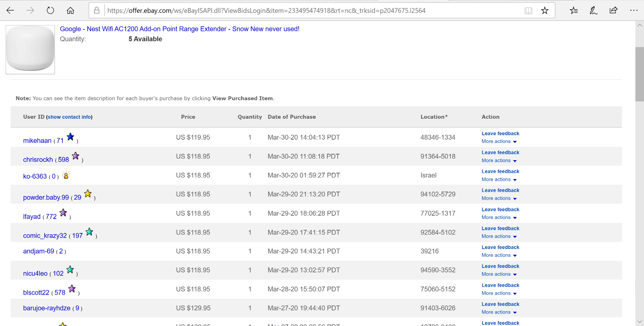This screenshot has height=326, width=644.
Task: Click the browser back arrow
Action: [x=10, y=10]
